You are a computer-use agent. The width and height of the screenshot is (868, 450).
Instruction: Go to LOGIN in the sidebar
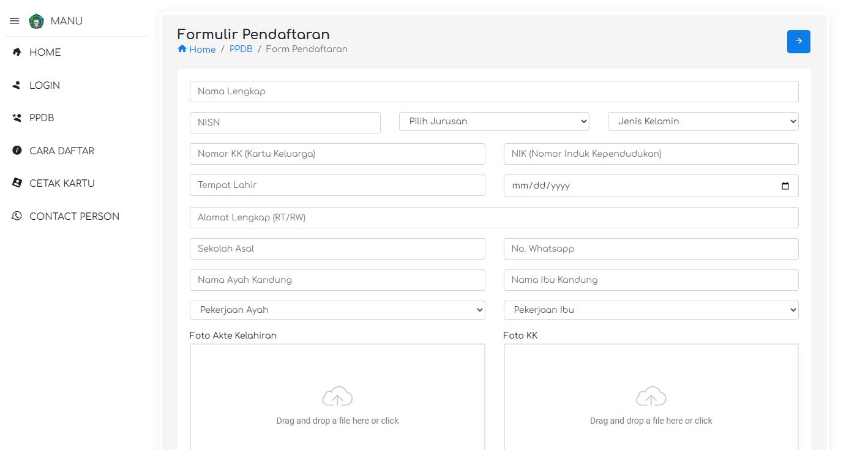tap(45, 86)
